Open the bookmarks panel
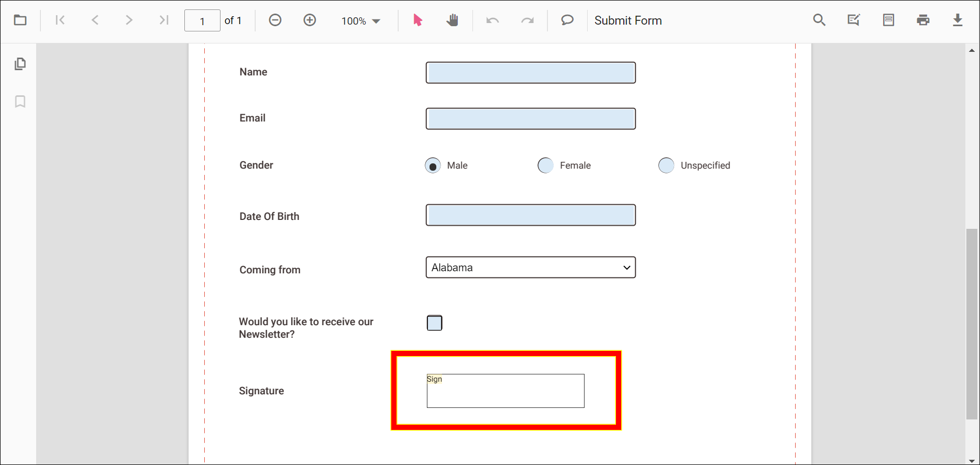 point(20,102)
